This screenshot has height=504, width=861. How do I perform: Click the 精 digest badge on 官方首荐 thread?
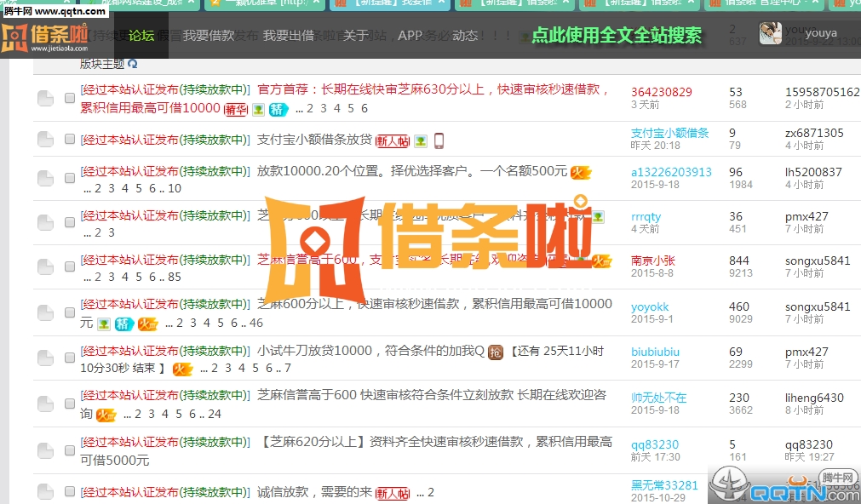click(278, 109)
